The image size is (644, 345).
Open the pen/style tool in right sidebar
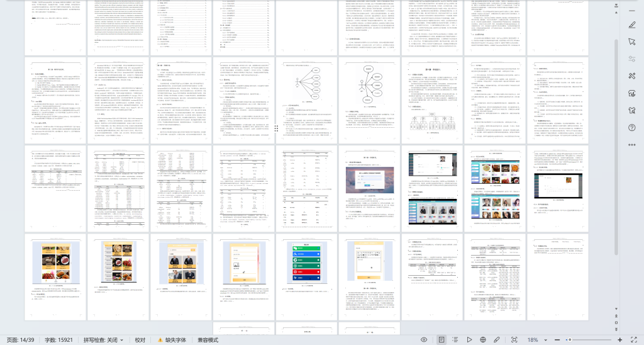tap(631, 25)
